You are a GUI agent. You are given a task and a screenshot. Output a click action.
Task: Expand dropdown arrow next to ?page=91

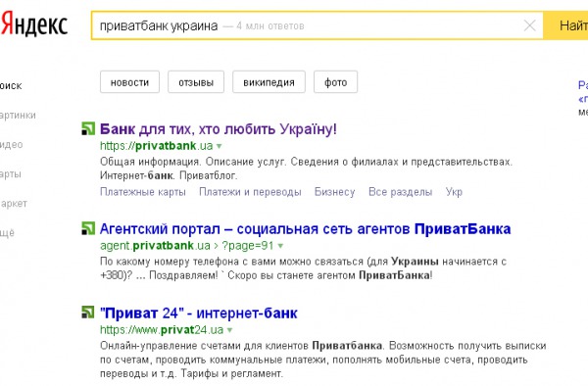pyautogui.click(x=280, y=246)
